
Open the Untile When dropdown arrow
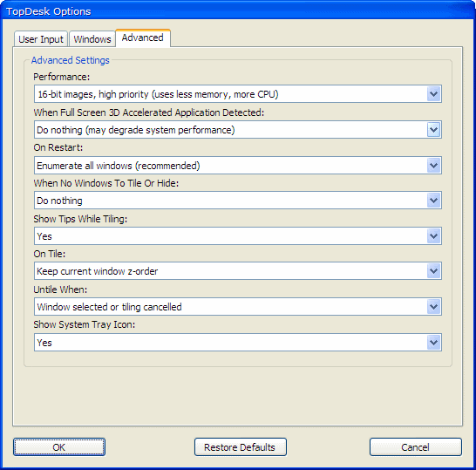pyautogui.click(x=434, y=307)
